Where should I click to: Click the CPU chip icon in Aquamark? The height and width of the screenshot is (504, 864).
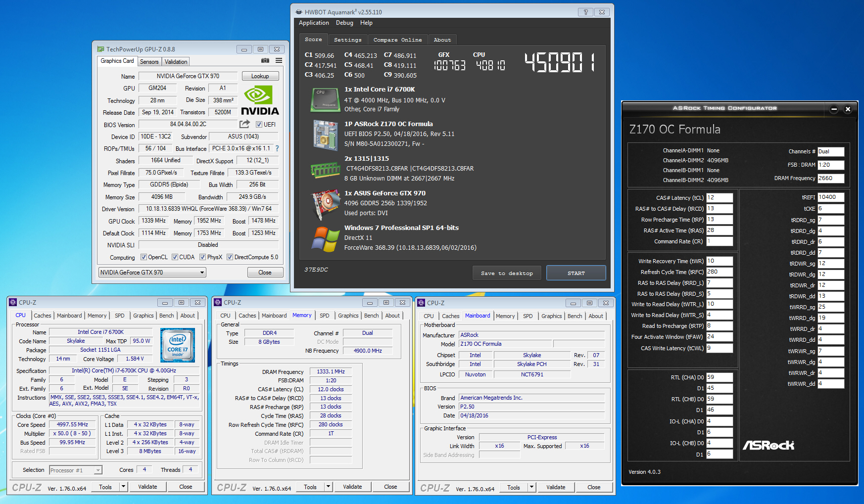point(325,100)
